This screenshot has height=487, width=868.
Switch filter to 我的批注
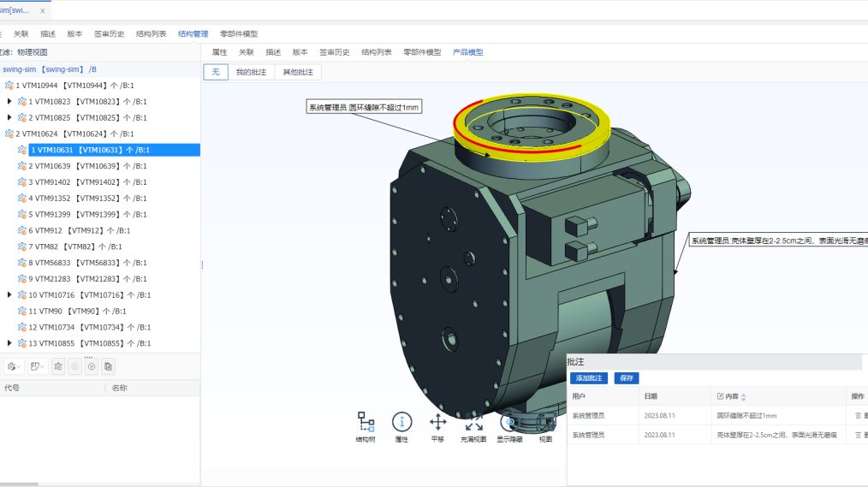tap(251, 72)
